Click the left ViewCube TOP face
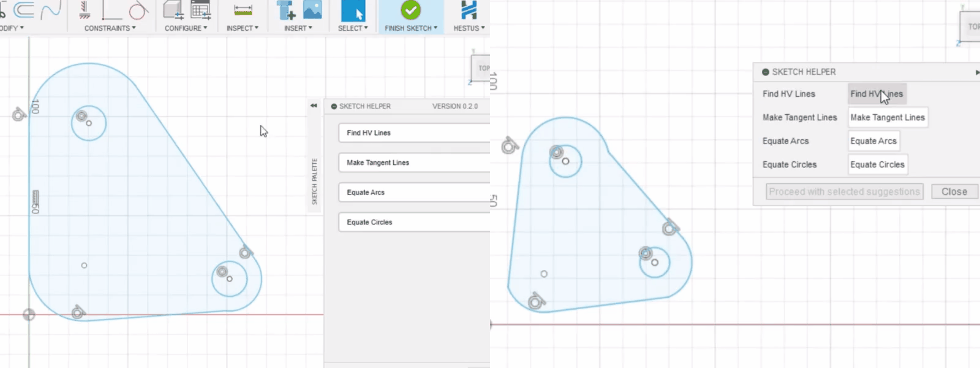Screen dimensions: 980x368 (x=482, y=68)
